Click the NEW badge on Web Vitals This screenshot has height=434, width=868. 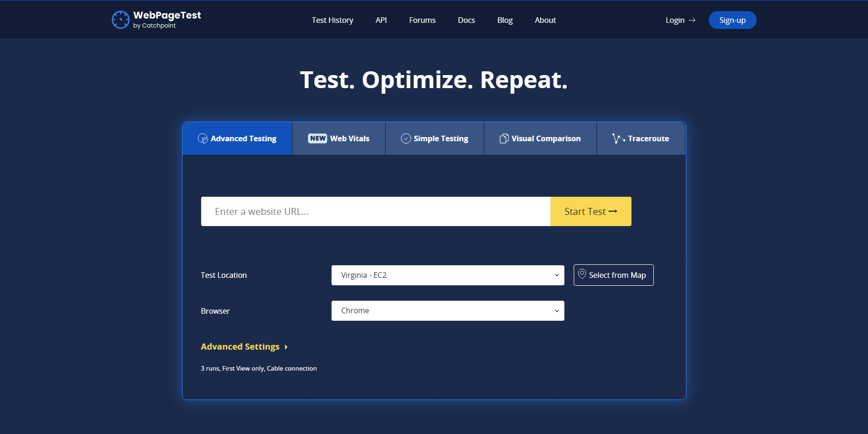[x=318, y=138]
